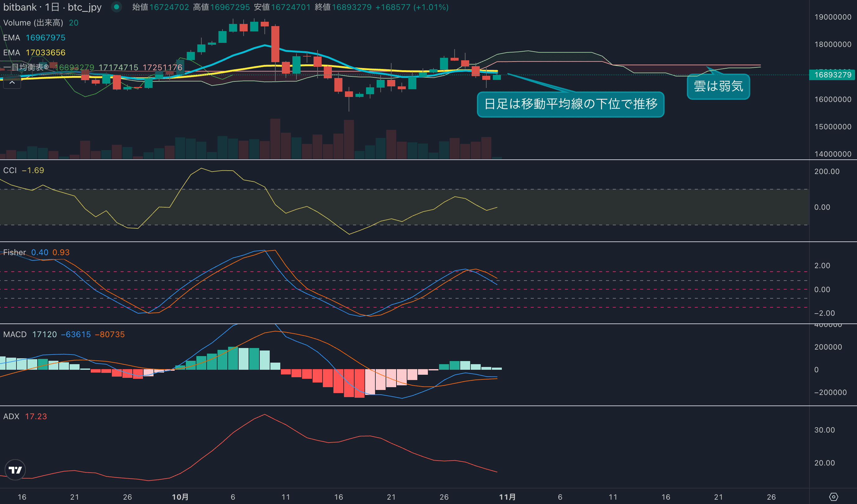Select the Volume (出来高) indicator legend
857x504 pixels.
coord(33,23)
